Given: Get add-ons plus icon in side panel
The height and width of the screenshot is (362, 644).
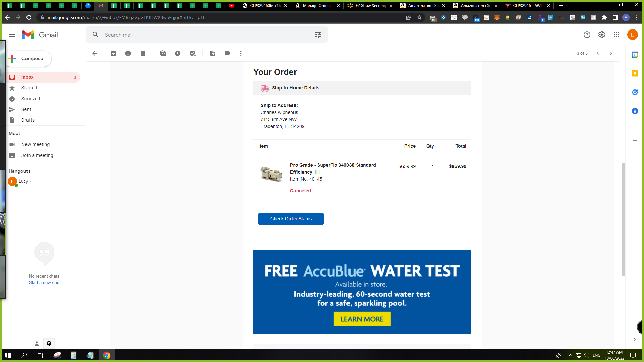Looking at the screenshot, I should (x=635, y=141).
